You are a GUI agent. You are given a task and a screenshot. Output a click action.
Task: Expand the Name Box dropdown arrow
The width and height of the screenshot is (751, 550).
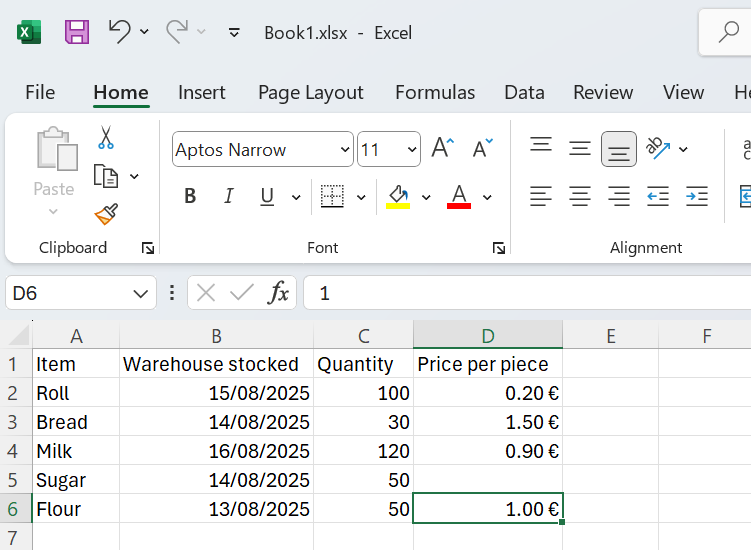[x=140, y=293]
